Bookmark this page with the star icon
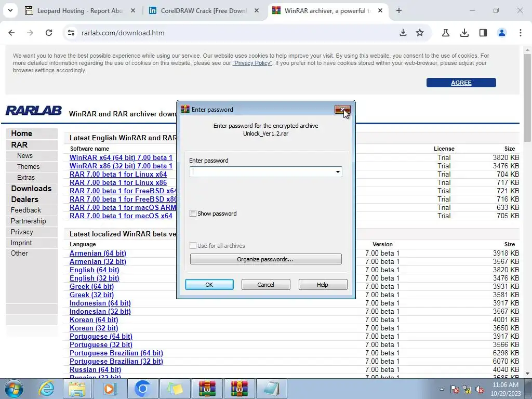This screenshot has height=399, width=532. pos(420,33)
